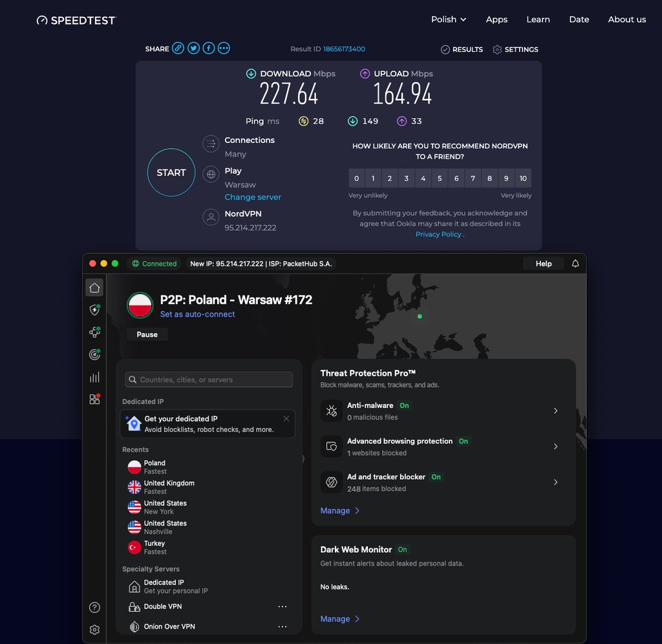Open Onion Over VPN more options dots
Image resolution: width=662 pixels, height=644 pixels.
coord(283,627)
